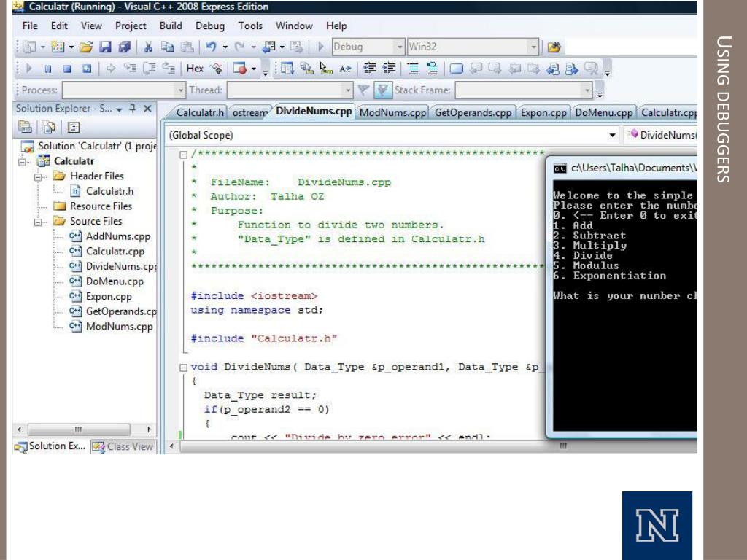Click the Open File toolbar icon

86,47
